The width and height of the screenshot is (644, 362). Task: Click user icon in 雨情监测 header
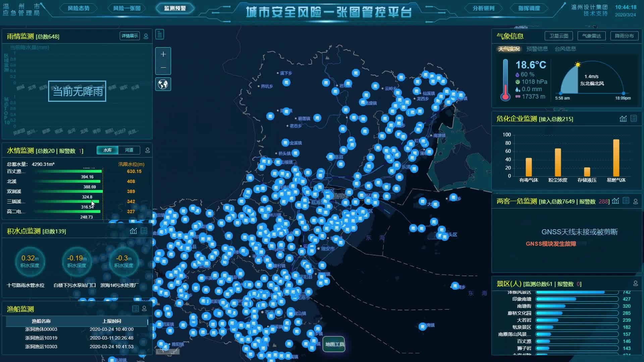tap(146, 36)
